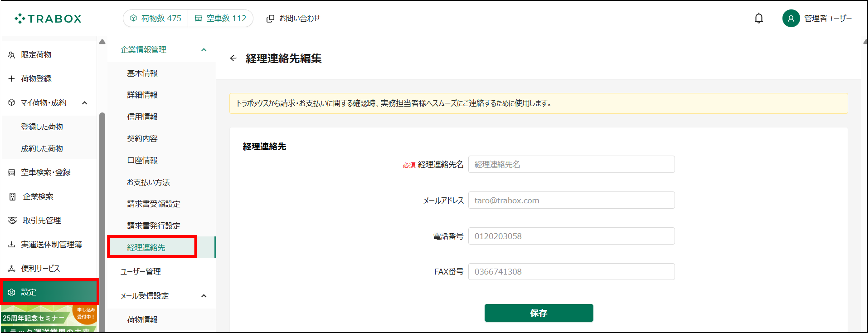Focus the メールアドレス input field
The height and width of the screenshot is (333, 868).
571,200
